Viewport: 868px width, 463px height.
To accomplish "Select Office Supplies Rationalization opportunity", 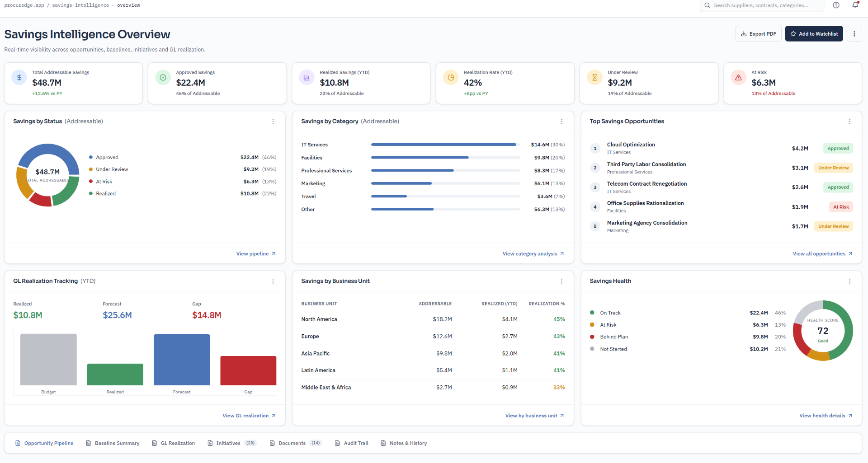I will coord(721,207).
